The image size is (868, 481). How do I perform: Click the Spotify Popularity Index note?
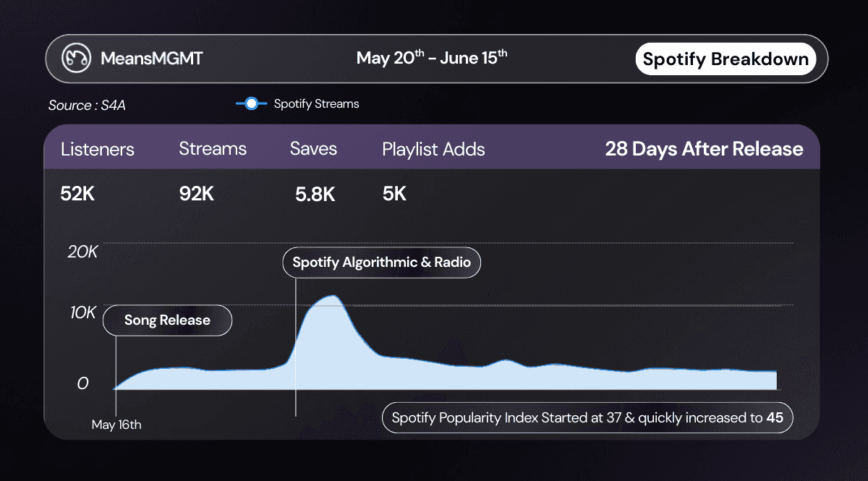(587, 417)
